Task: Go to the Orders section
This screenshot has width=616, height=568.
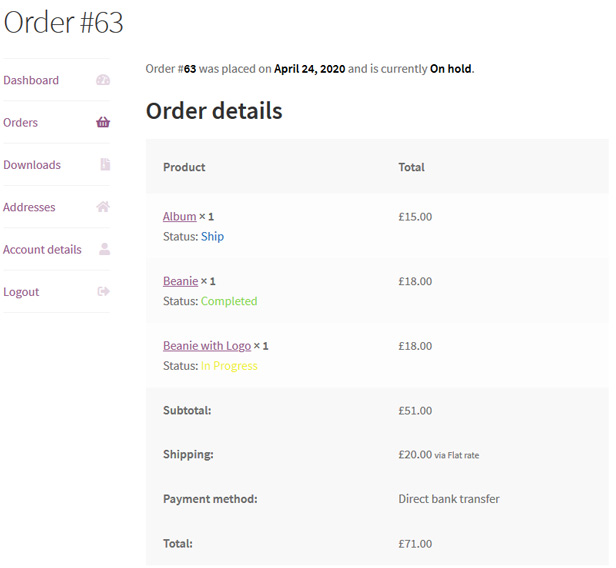Action: (x=20, y=123)
